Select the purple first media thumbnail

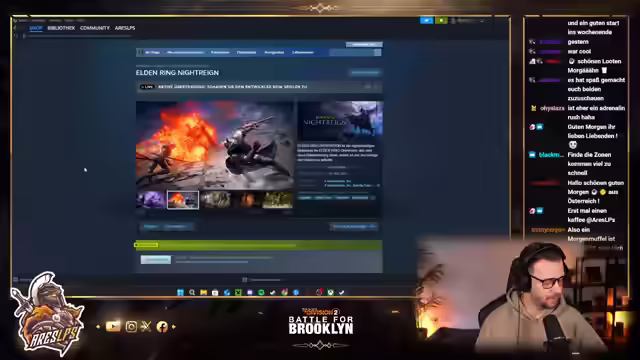(x=151, y=200)
